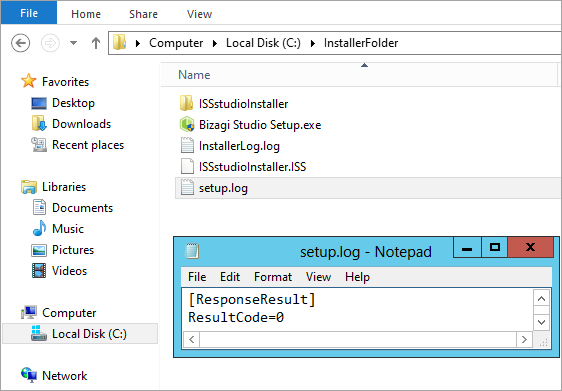Viewport: 562px width, 391px height.
Task: Click the ISSstudioInstaller.ISS file icon
Action: click(187, 166)
